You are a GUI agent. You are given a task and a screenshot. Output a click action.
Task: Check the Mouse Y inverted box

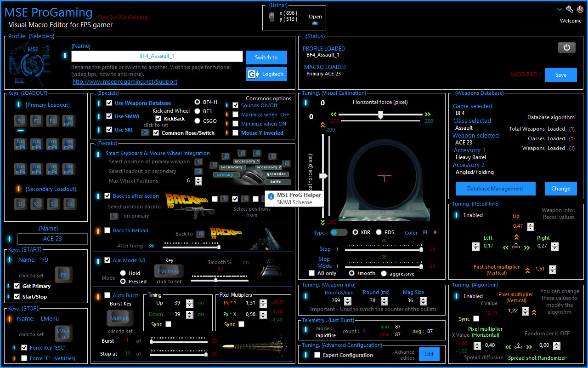[x=236, y=133]
